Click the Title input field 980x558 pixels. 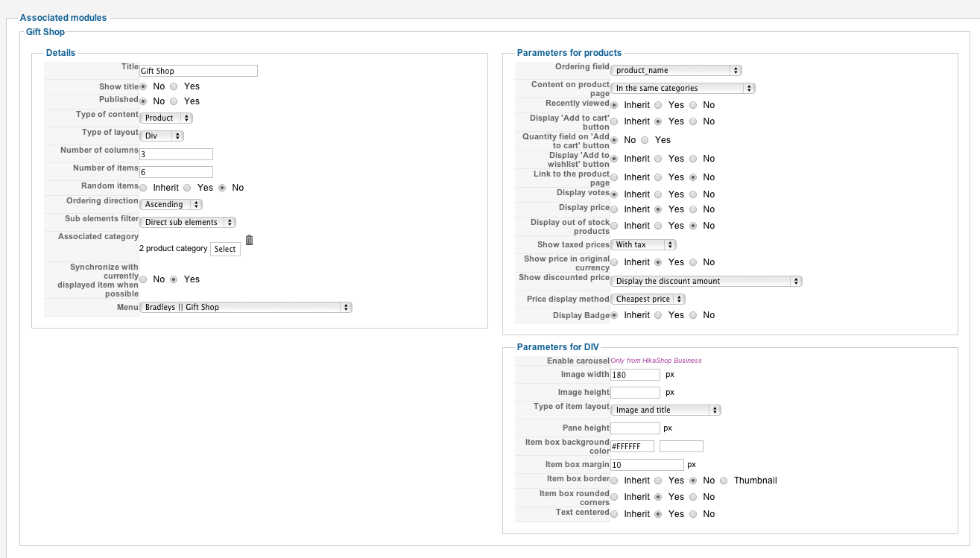(198, 71)
